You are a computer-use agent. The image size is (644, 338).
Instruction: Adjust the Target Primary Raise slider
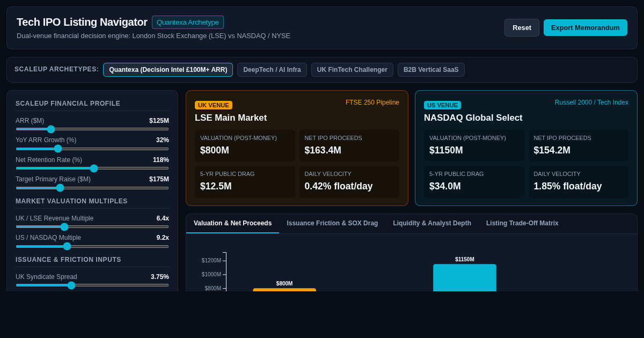click(92, 188)
